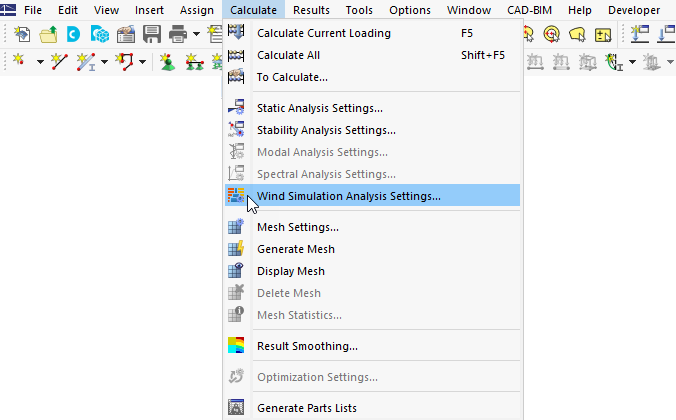
Task: Select Generate Parts Lists entry
Action: (306, 407)
